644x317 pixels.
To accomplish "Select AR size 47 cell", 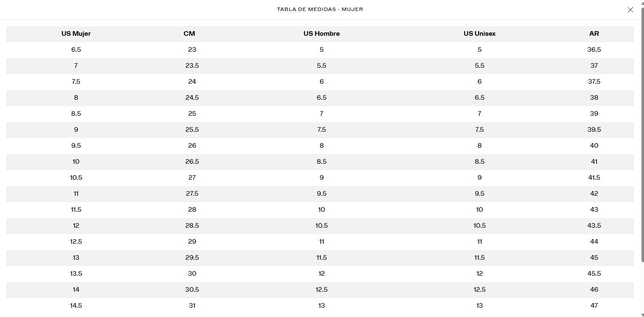I will tap(594, 306).
